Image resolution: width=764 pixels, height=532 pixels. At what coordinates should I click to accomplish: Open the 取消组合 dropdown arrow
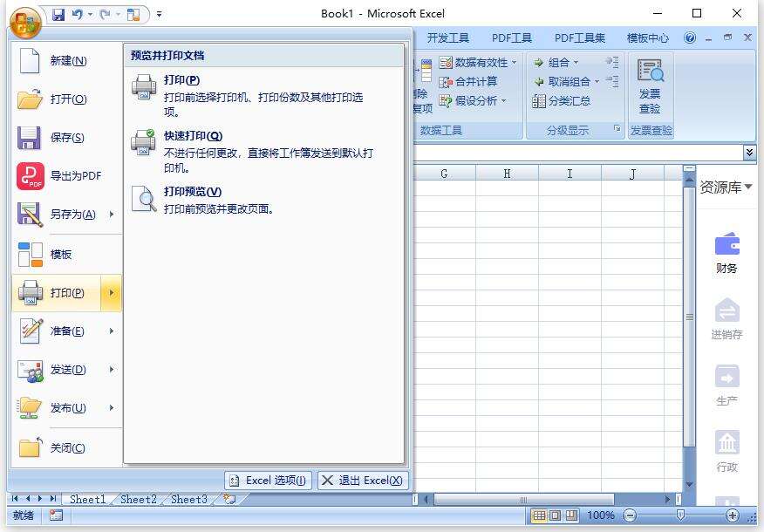click(597, 81)
